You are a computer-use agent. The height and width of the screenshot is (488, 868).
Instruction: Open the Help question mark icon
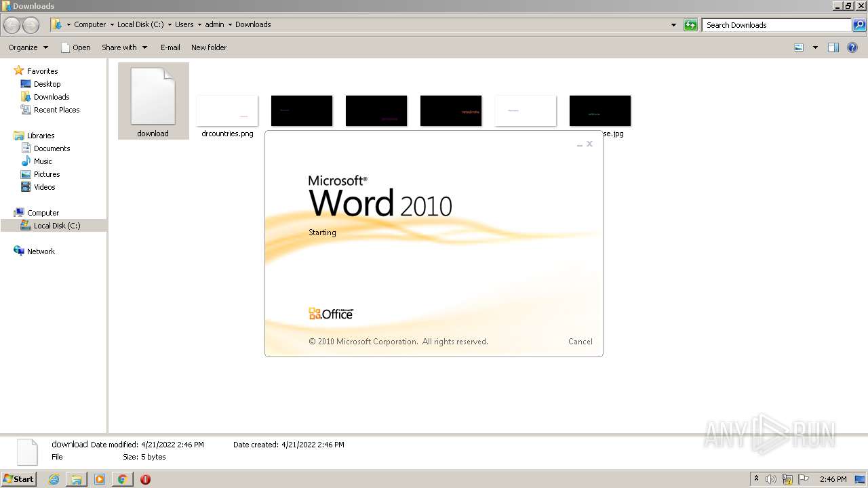tap(852, 47)
